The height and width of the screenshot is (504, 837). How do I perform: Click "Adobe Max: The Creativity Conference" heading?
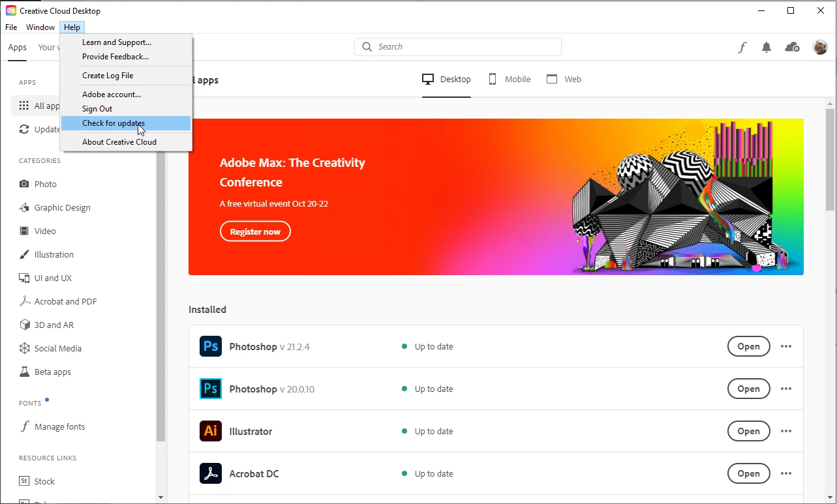pos(292,173)
